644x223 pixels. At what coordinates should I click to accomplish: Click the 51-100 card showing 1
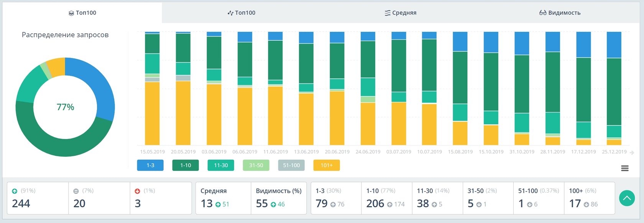(x=539, y=198)
